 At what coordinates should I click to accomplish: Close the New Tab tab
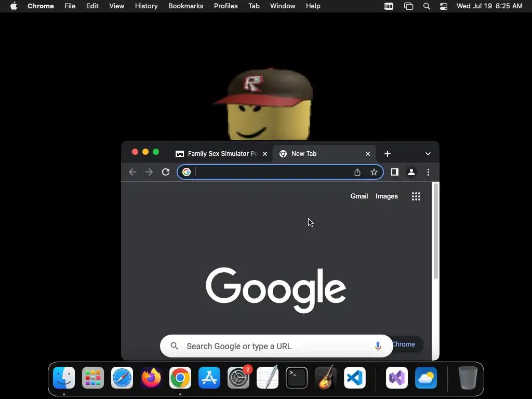[x=368, y=154]
